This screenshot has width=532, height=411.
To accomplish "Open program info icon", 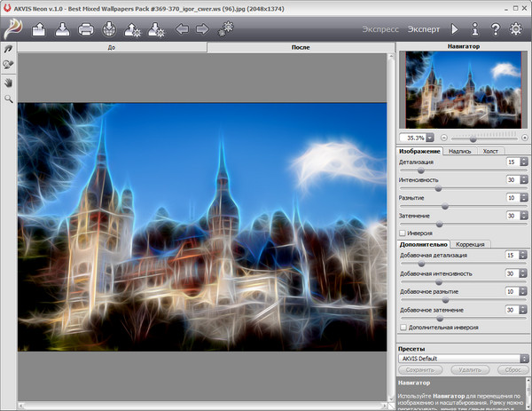I will pos(476,29).
